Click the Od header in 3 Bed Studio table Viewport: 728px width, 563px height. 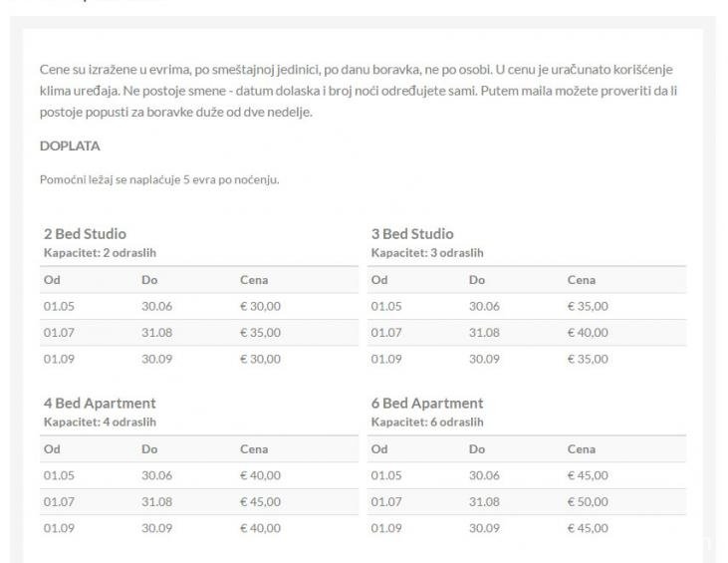(379, 280)
